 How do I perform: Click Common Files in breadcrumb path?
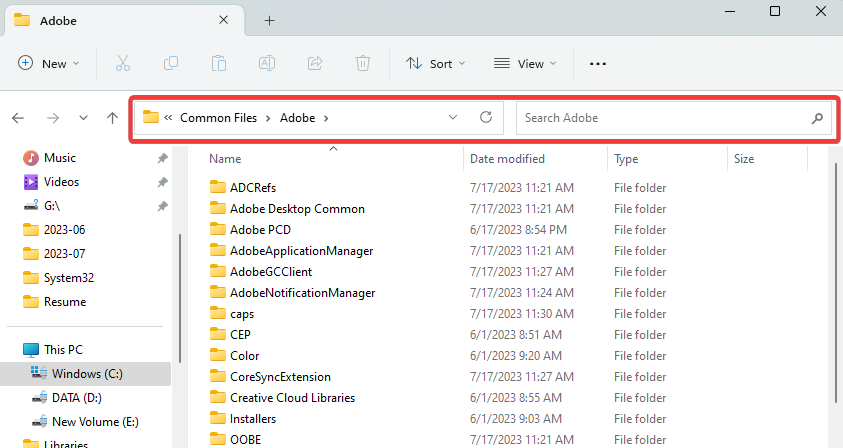pos(218,118)
